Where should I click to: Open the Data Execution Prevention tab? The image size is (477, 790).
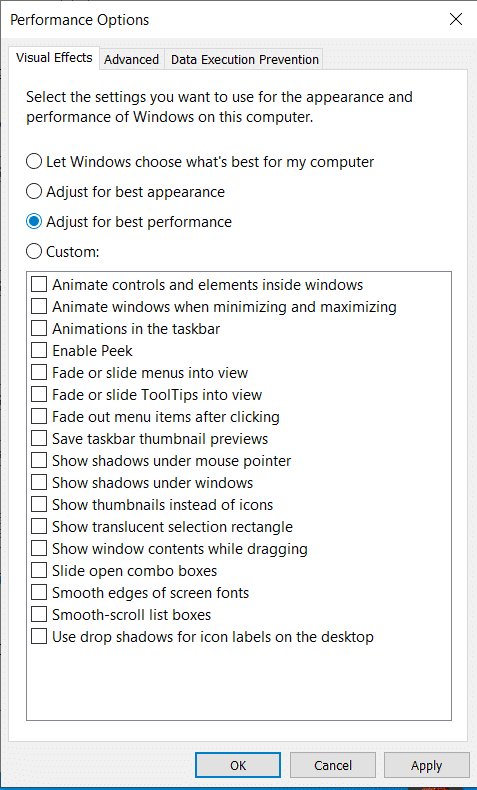pyautogui.click(x=244, y=59)
